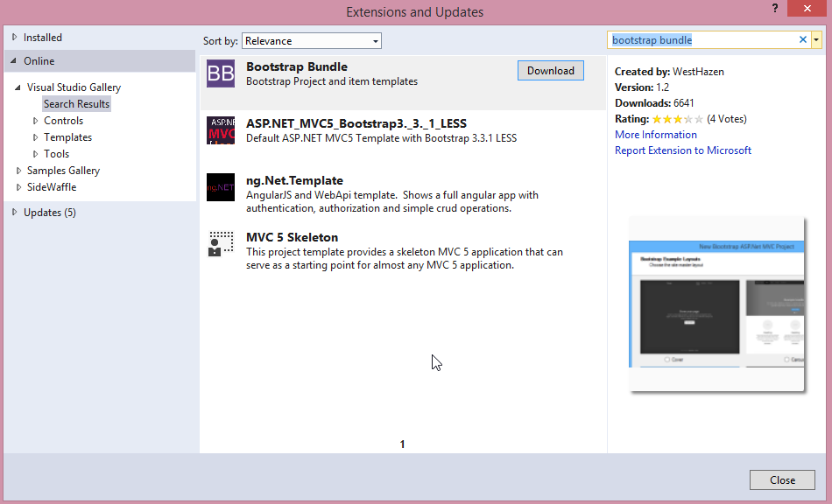Click the help question mark button
832x504 pixels.
(775, 9)
